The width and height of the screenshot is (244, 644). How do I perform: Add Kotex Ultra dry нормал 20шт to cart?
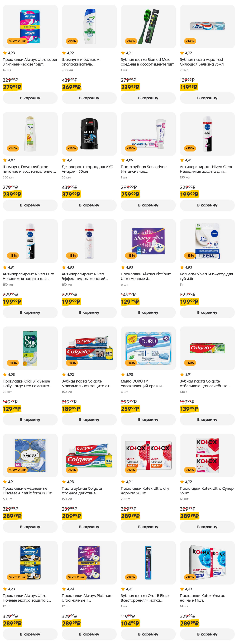pyautogui.click(x=148, y=527)
